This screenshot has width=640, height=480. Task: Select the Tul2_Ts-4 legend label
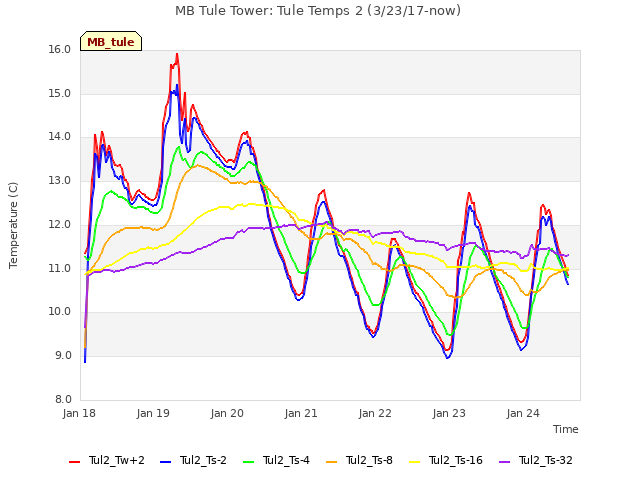point(286,460)
